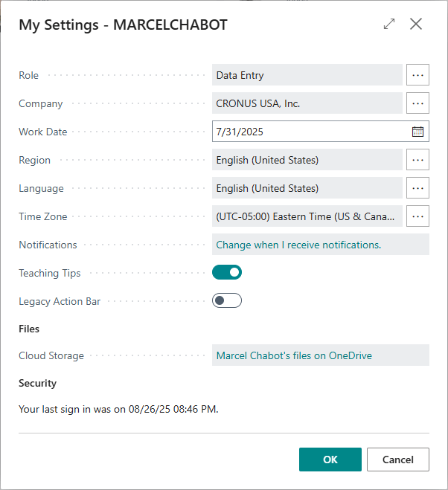Image resolution: width=448 pixels, height=490 pixels.
Task: Open the Work Date calendar picker
Action: [x=417, y=132]
